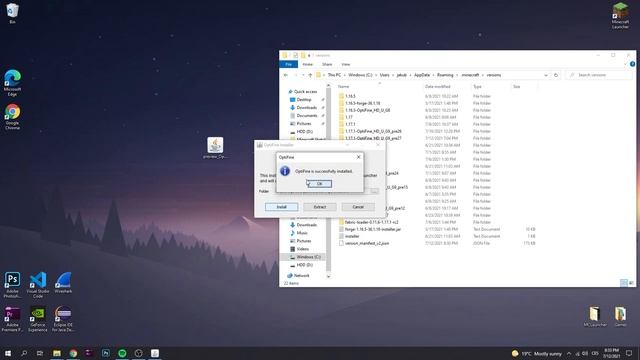The image size is (640, 360).
Task: Open the recent locations dropdown arrow
Action: coord(303,75)
